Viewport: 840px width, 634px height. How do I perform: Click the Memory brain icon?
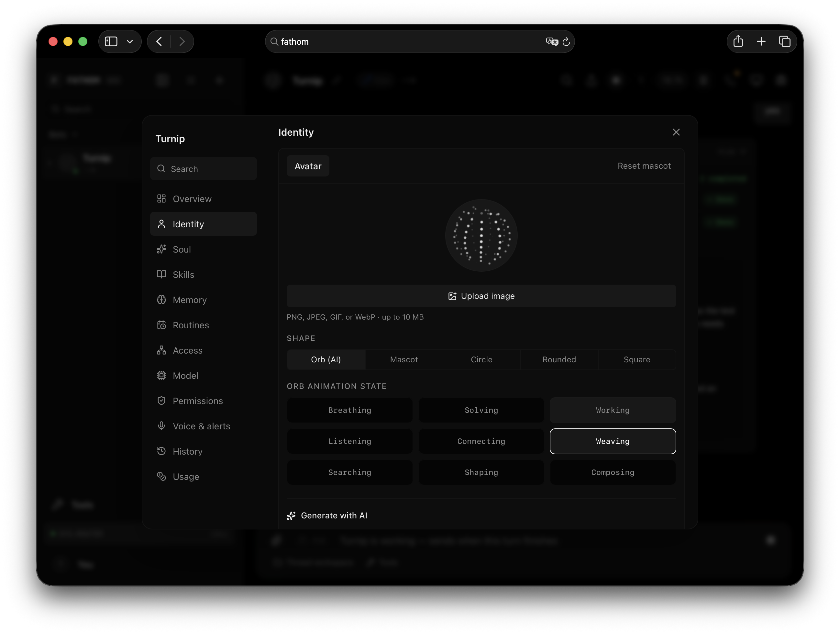[x=161, y=300]
